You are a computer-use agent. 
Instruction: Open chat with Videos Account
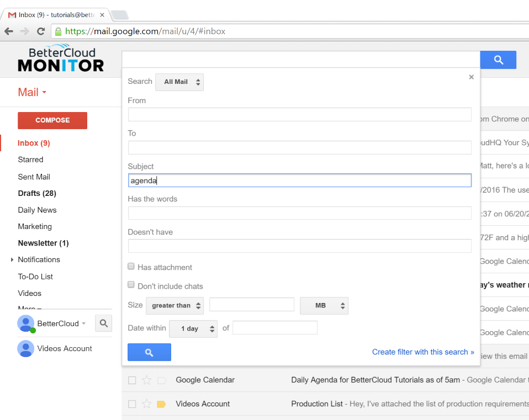(65, 349)
